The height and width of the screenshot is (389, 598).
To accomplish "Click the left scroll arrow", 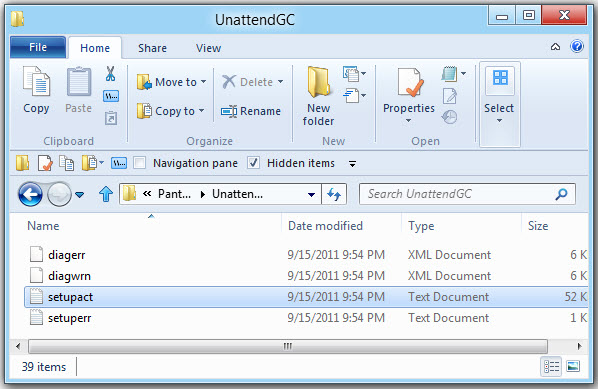I will 18,346.
